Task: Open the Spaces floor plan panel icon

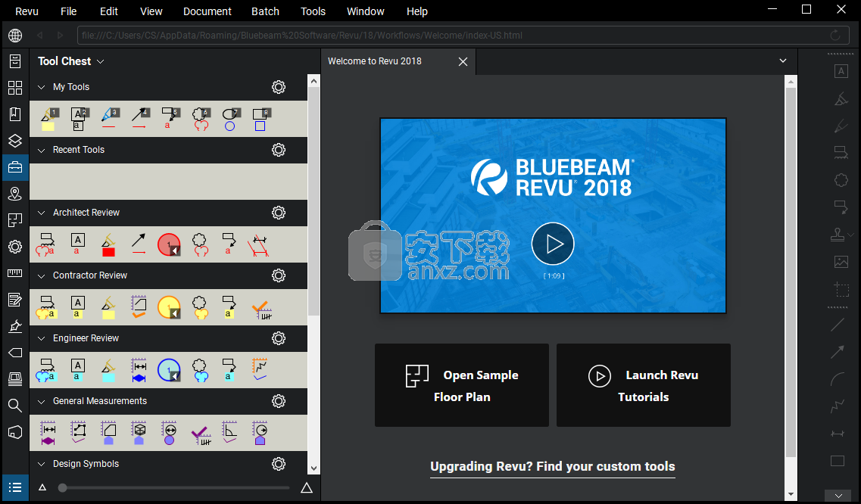Action: (x=15, y=220)
